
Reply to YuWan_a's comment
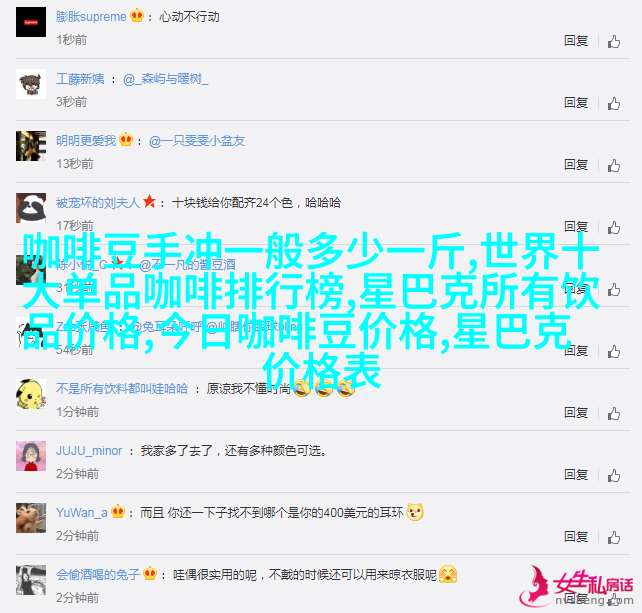click(576, 536)
